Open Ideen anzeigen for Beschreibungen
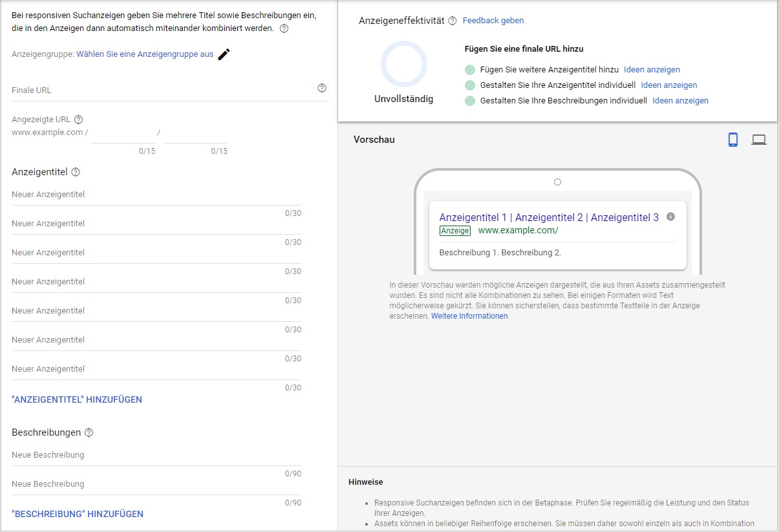Image resolution: width=779 pixels, height=532 pixels. point(680,100)
